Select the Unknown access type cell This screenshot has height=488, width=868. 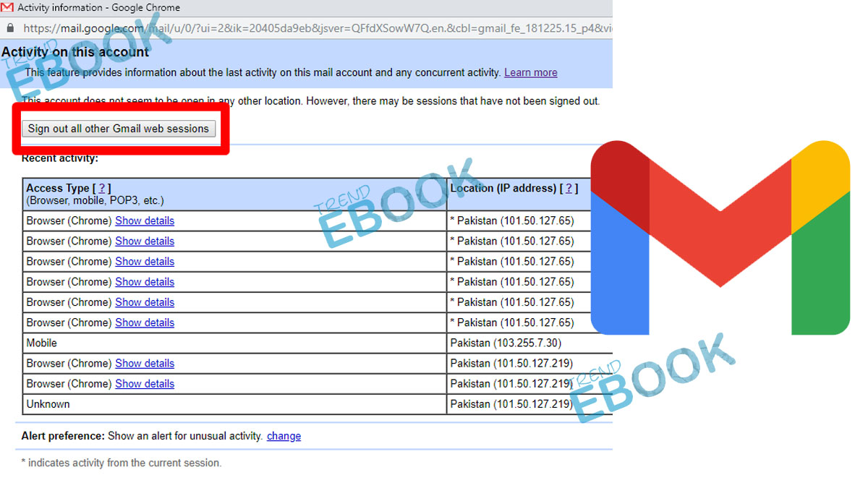pos(235,404)
